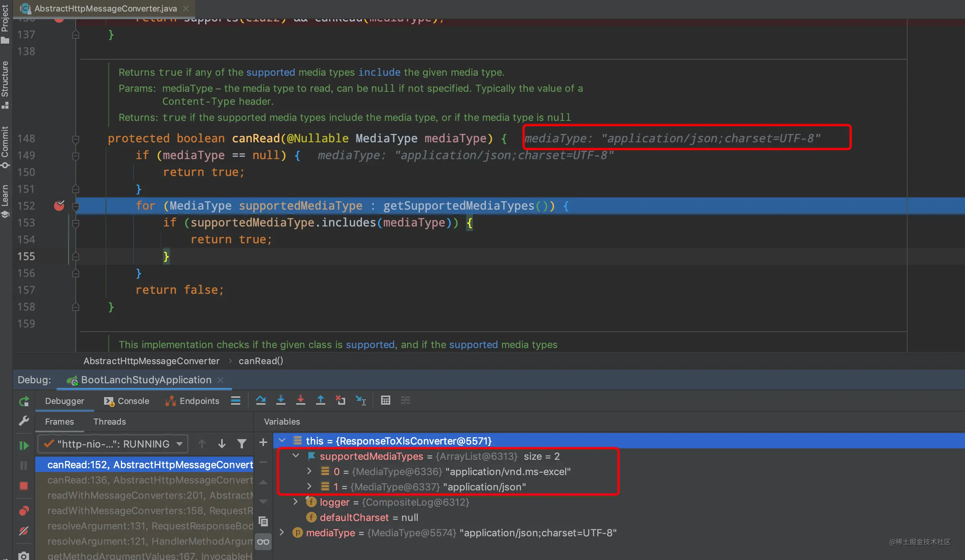Close the AbstractHttpMessageConverter.java tab
The height and width of the screenshot is (560, 965).
point(186,8)
